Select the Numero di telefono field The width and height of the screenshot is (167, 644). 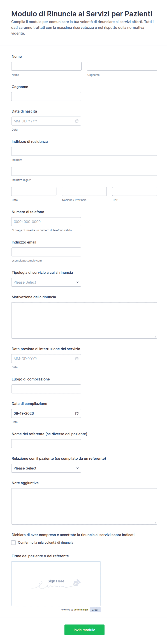pos(46,221)
